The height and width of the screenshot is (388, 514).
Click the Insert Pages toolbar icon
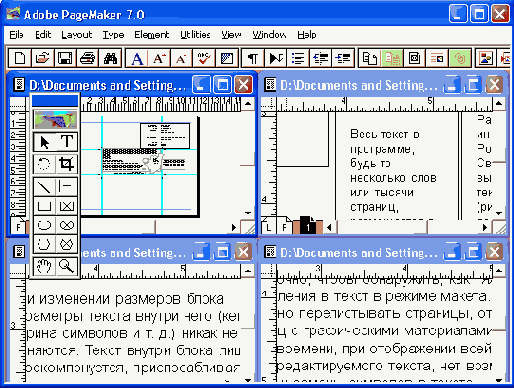[370, 58]
